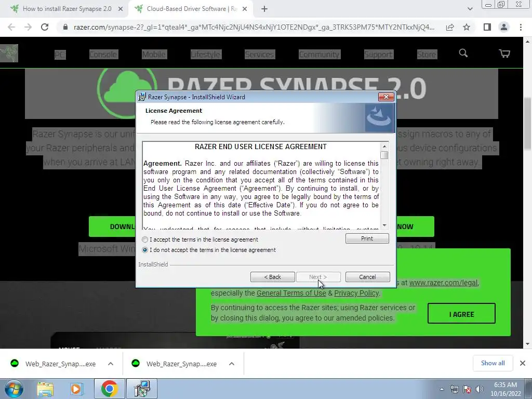Go back with the '< Back' button
The height and width of the screenshot is (399, 532).
[x=272, y=277]
